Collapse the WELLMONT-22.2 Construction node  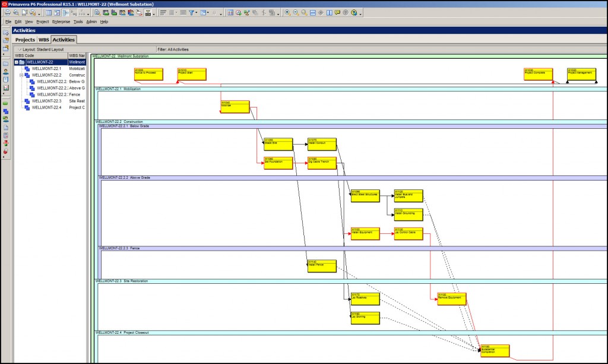pos(21,75)
